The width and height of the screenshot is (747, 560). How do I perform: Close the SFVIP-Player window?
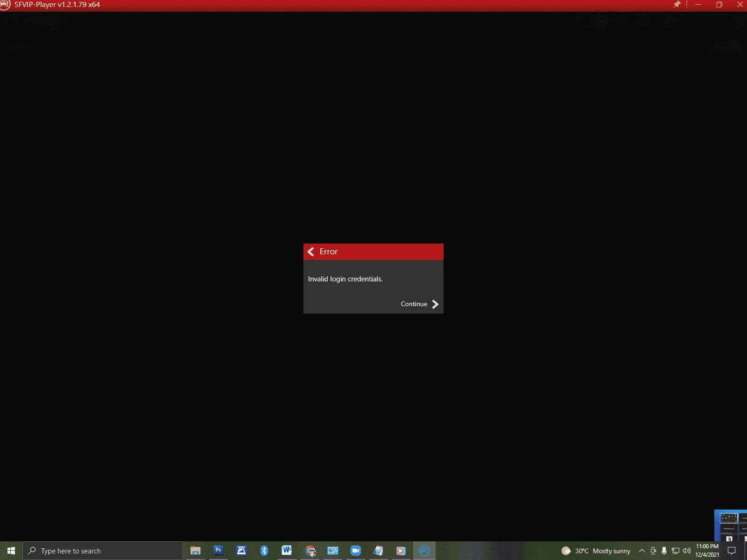(x=740, y=5)
